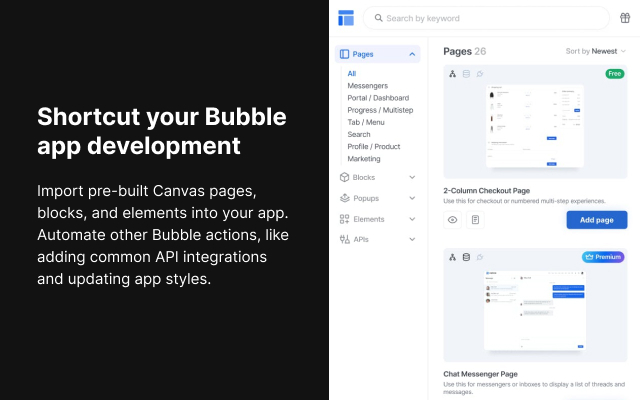Click plug icon on Checkout card

(x=480, y=74)
